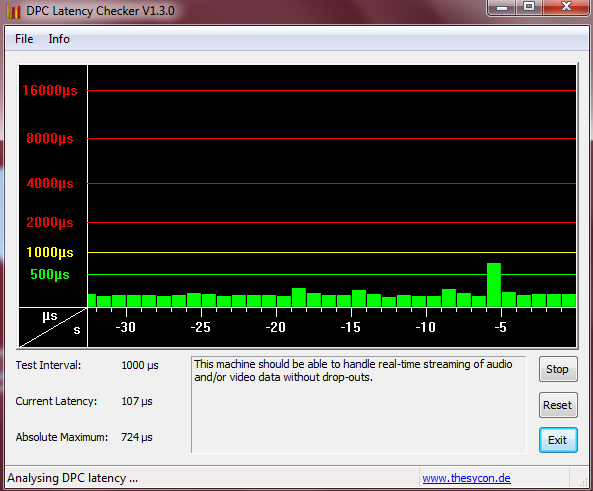593x491 pixels.
Task: Click the Reset button
Action: 558,405
